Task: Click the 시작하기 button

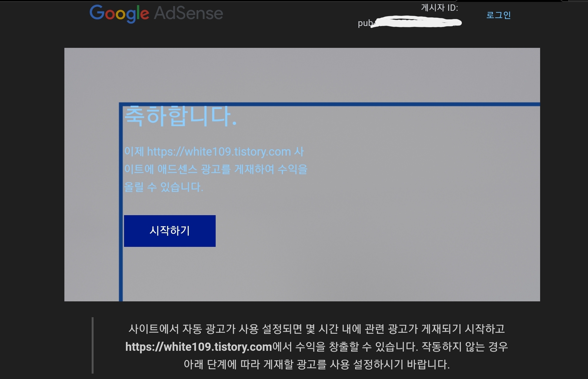Action: click(x=170, y=231)
